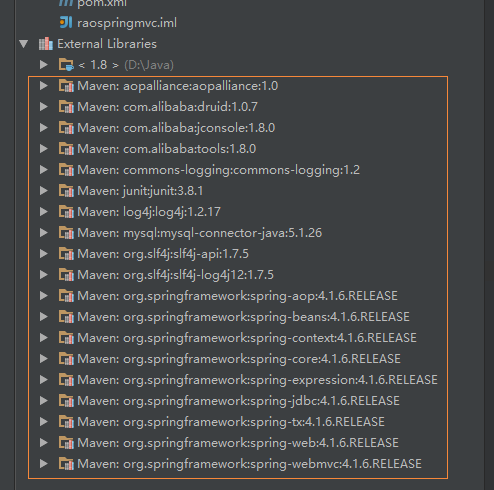Expand the slf4j-log4j12:1.7.5 library
The image size is (494, 490).
coord(43,275)
